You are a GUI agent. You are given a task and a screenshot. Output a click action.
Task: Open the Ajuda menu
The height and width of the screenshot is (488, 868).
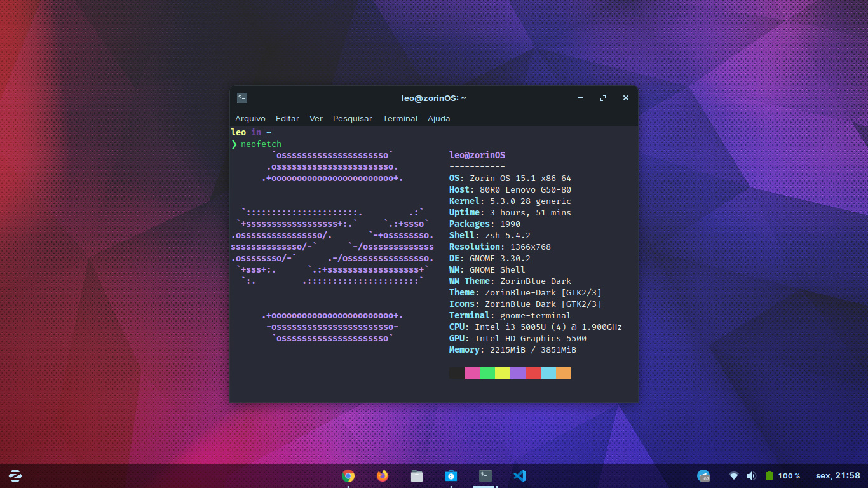coord(439,119)
